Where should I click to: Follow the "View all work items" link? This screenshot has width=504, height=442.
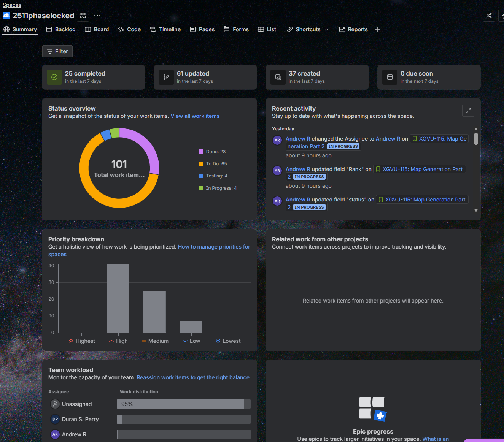195,116
